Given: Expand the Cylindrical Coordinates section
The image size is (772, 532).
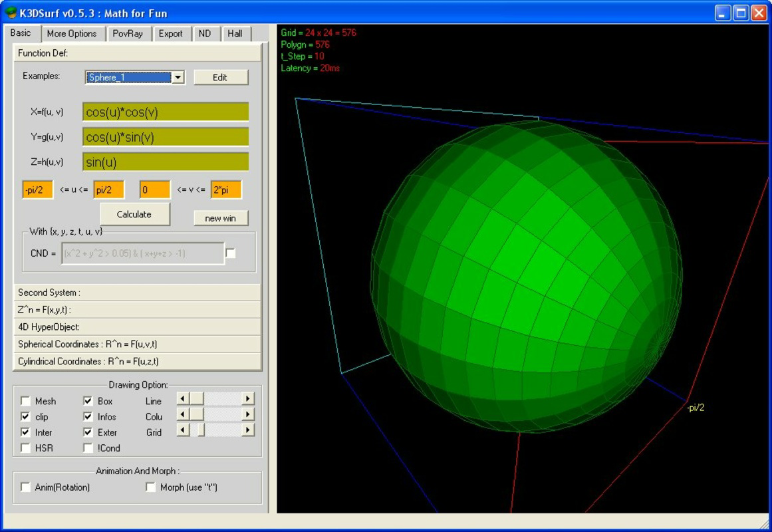Looking at the screenshot, I should (x=138, y=361).
